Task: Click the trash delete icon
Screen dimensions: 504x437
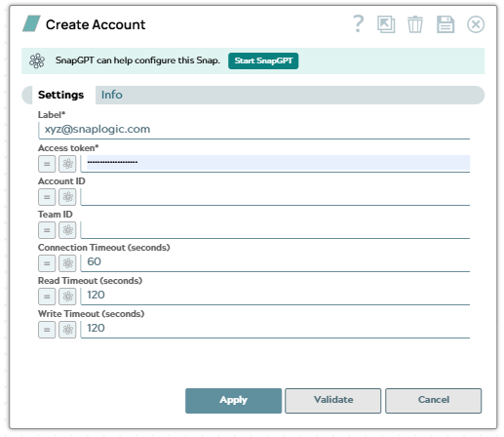Action: coord(415,24)
